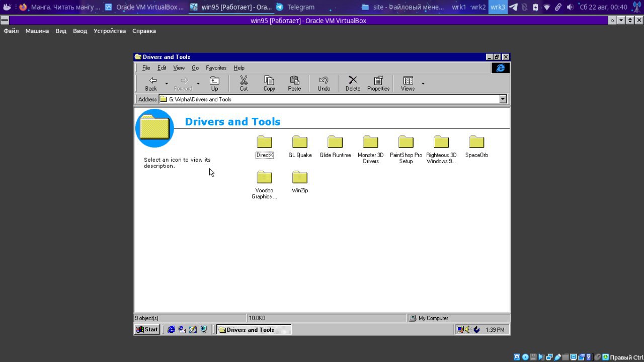The width and height of the screenshot is (644, 362).
Task: Select the Voodoo Graphics folder
Action: (x=264, y=185)
